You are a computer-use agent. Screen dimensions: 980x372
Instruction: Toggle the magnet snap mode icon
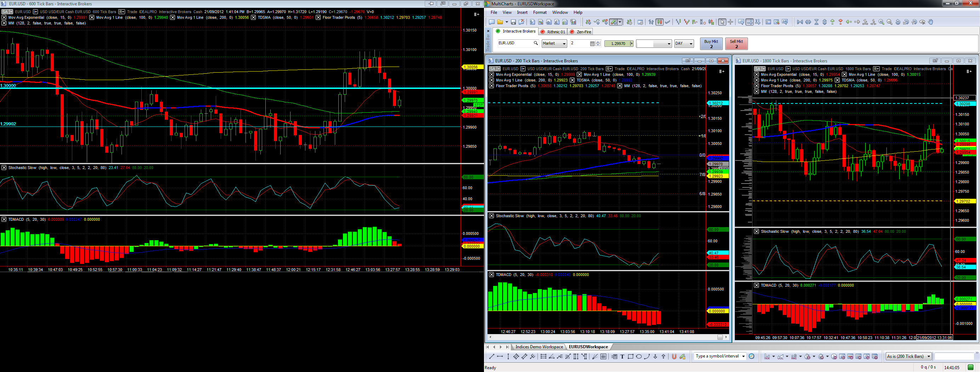click(x=674, y=356)
